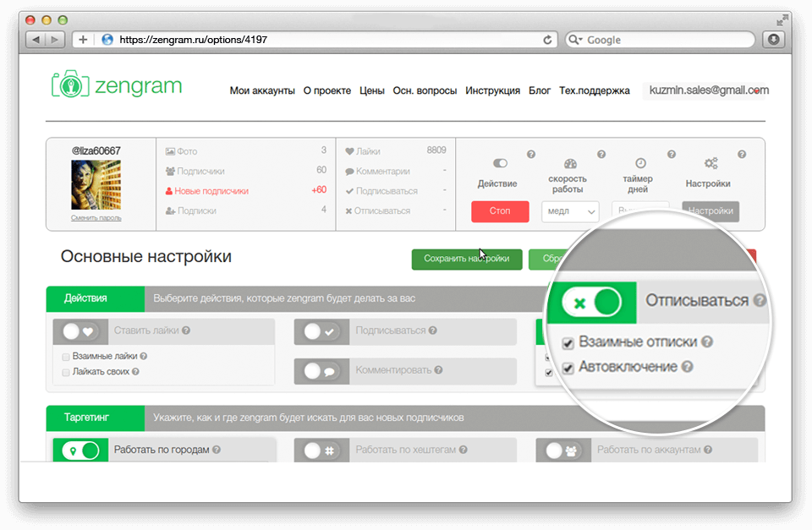Click the @liza60667 profile avatar thumbnail

96,185
